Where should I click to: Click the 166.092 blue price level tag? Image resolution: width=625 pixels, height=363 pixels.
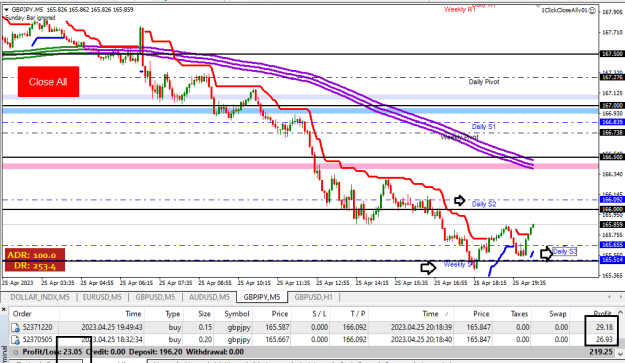[x=612, y=199]
